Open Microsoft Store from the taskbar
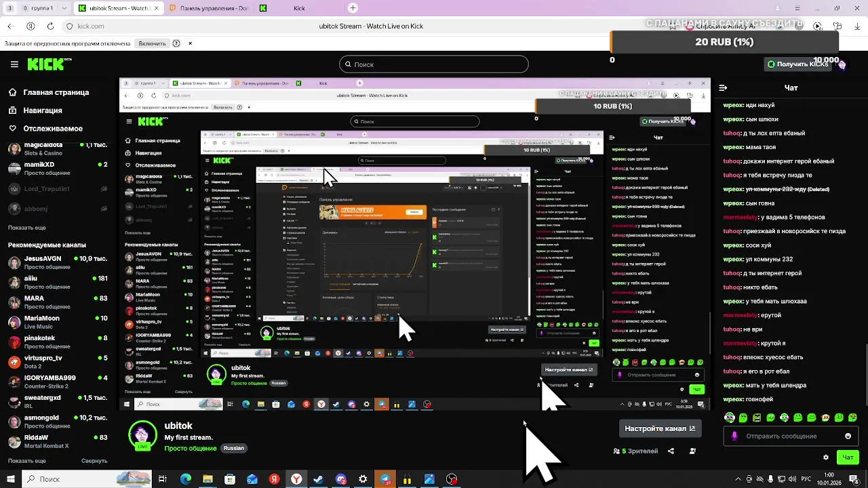Viewport: 868px width, 488px height. tap(230, 479)
